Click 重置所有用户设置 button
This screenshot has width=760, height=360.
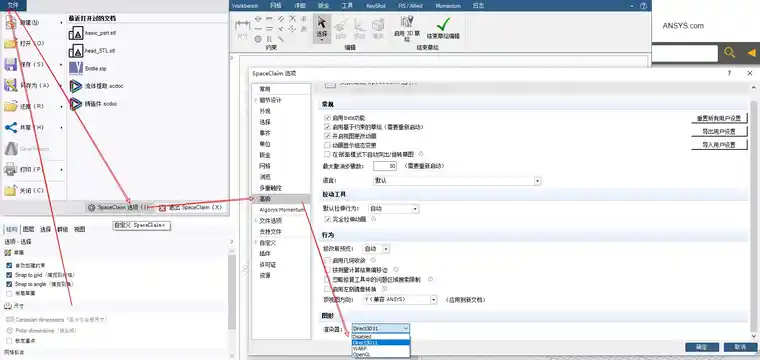tap(719, 118)
